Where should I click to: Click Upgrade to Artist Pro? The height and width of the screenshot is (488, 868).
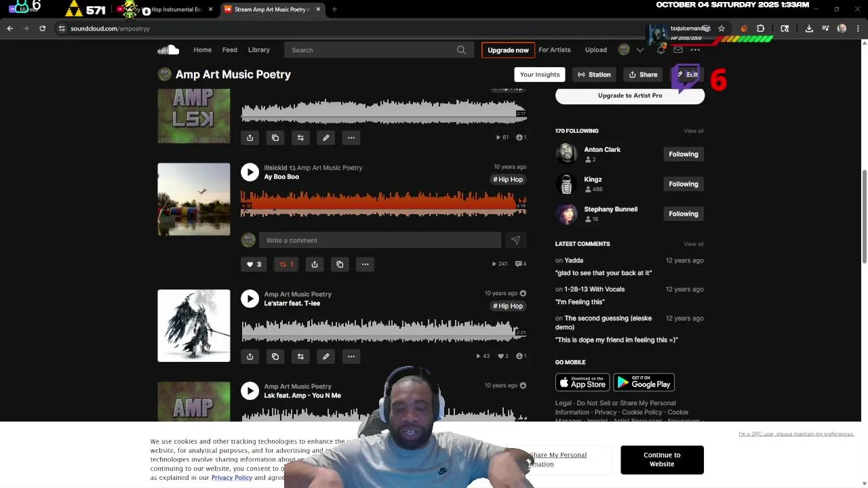click(x=630, y=96)
